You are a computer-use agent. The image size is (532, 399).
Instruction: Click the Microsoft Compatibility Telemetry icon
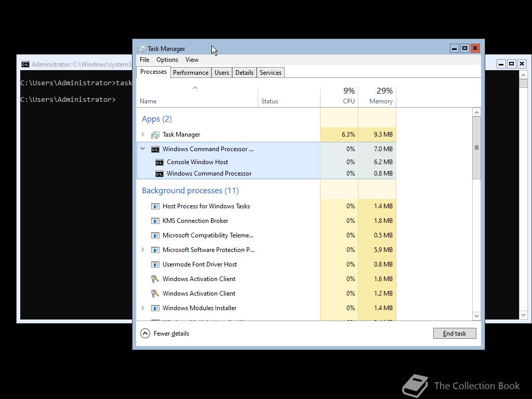[x=155, y=235]
